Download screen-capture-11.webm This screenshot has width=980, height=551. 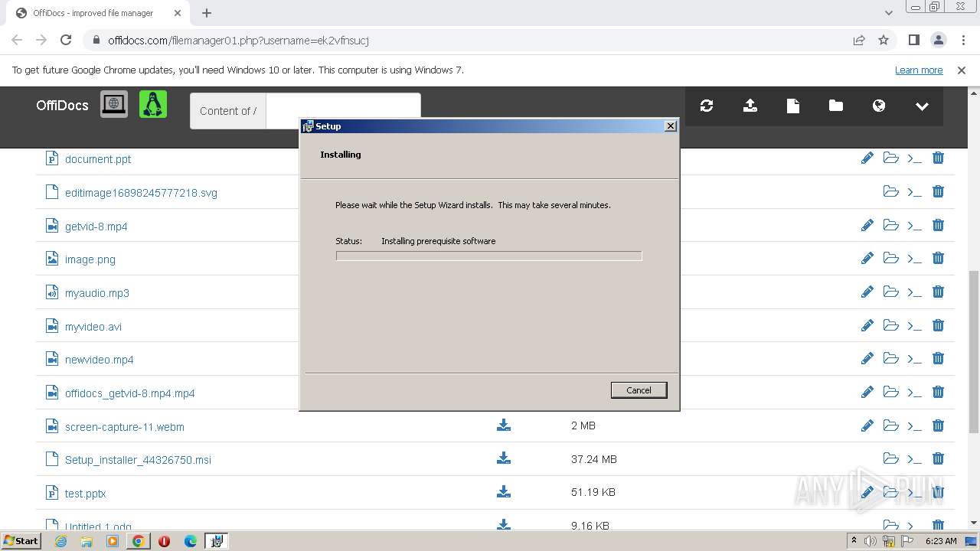point(504,425)
